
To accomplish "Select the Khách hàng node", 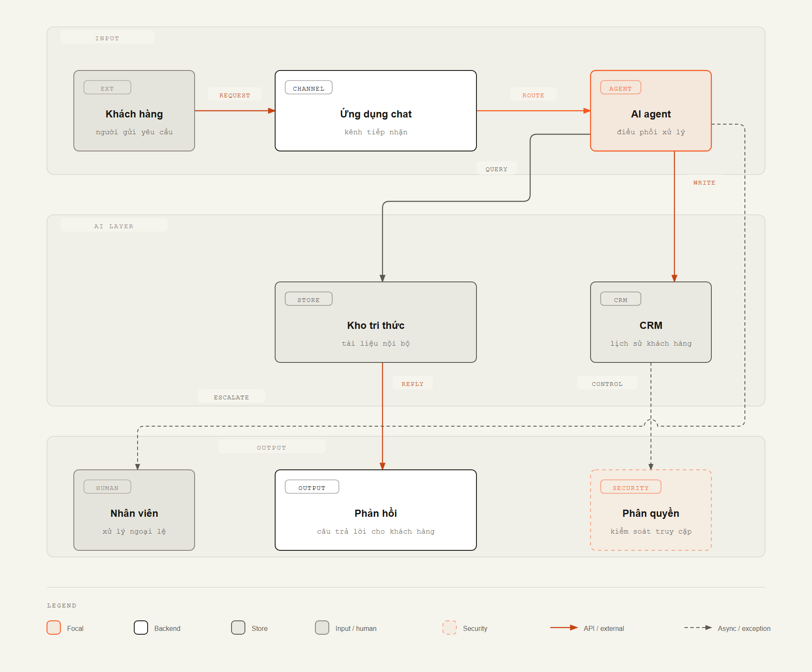I will (x=134, y=111).
